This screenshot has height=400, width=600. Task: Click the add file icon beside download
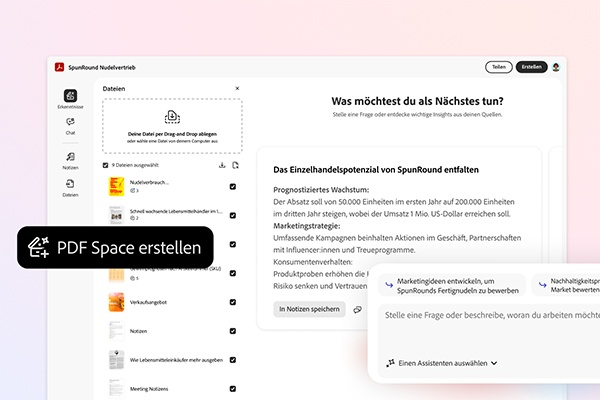pyautogui.click(x=236, y=165)
